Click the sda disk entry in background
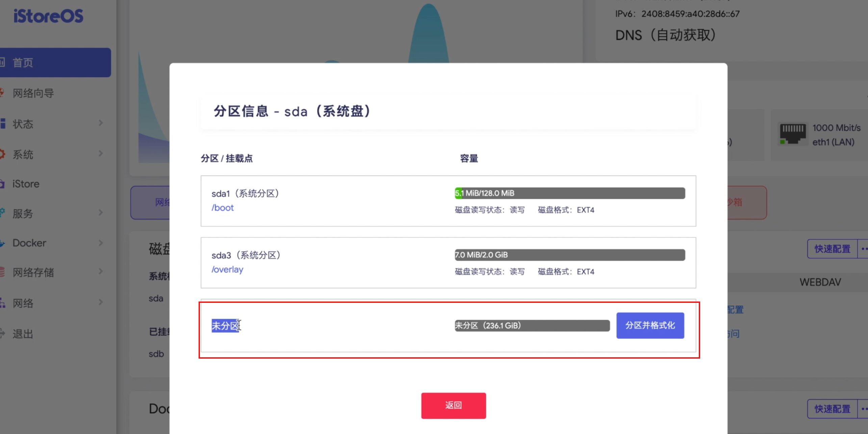The width and height of the screenshot is (868, 434). pos(156,298)
